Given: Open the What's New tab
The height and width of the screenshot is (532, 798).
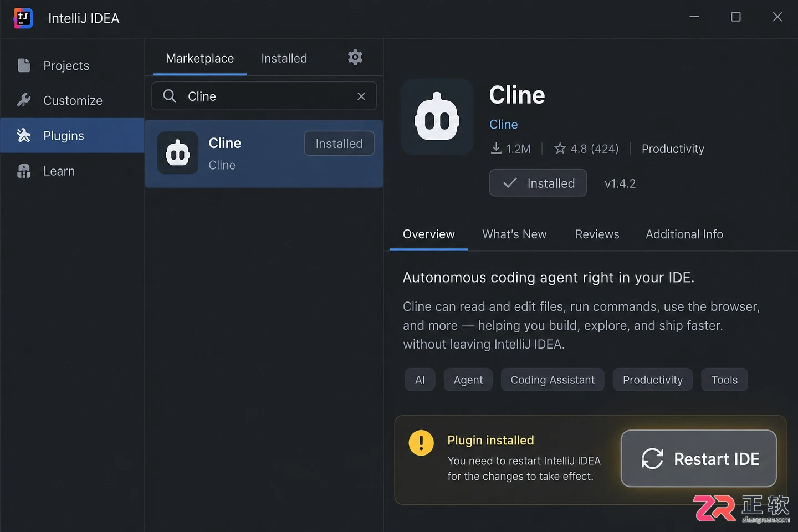Looking at the screenshot, I should click(x=514, y=234).
